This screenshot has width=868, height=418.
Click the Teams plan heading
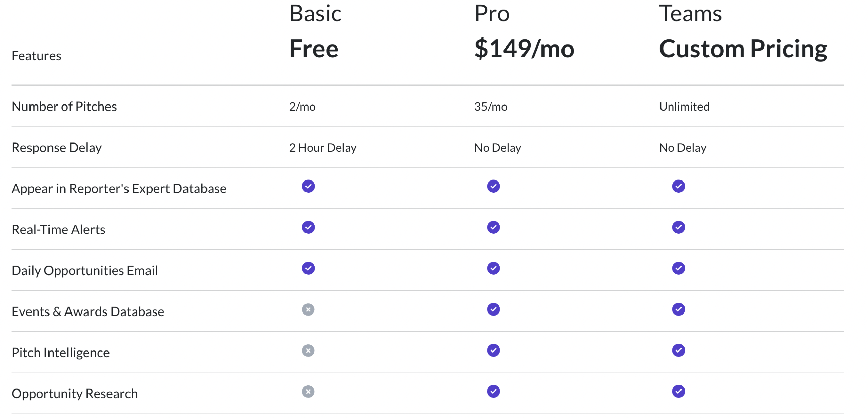coord(690,14)
